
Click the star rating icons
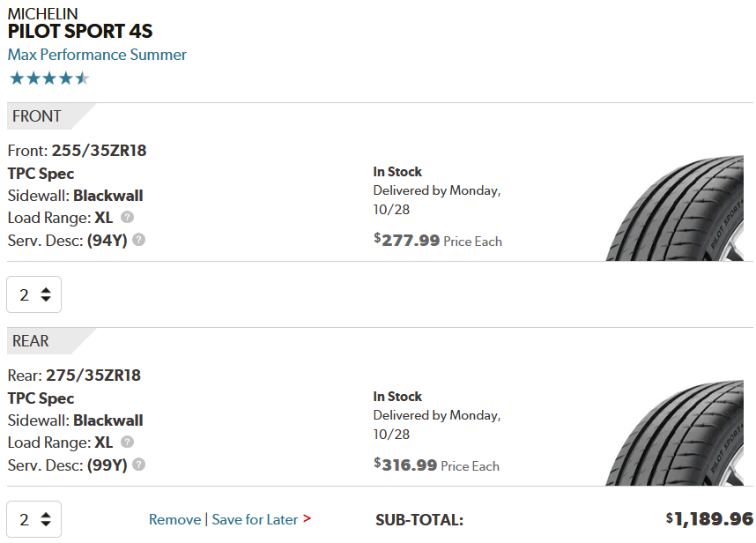(49, 78)
